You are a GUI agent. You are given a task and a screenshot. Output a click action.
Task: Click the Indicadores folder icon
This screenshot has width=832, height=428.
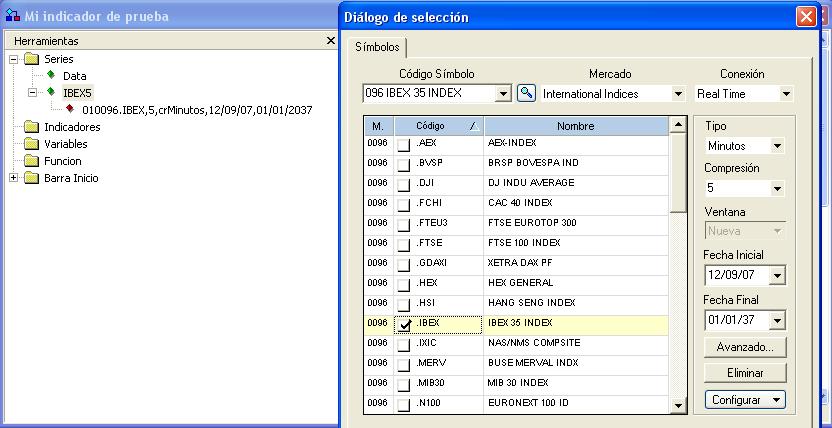32,127
